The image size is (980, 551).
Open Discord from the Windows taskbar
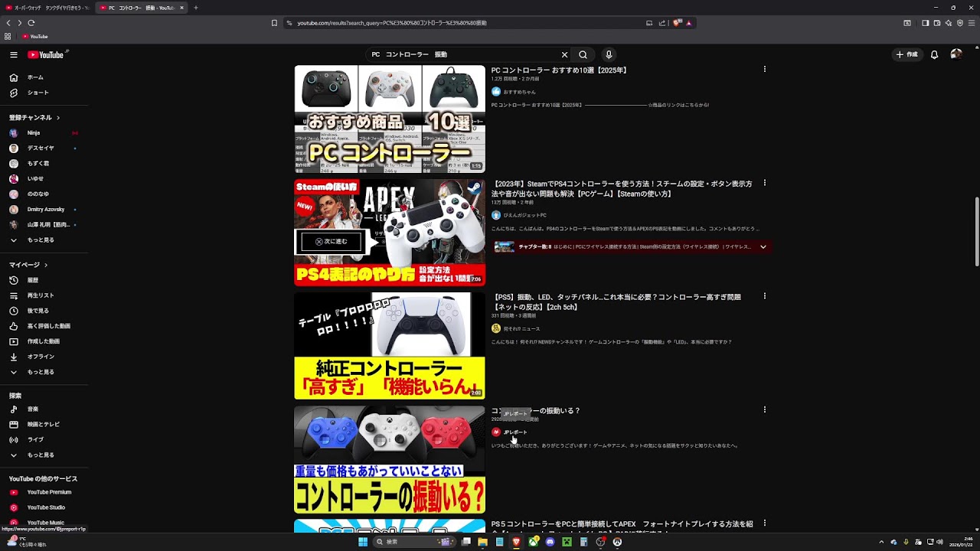[550, 542]
